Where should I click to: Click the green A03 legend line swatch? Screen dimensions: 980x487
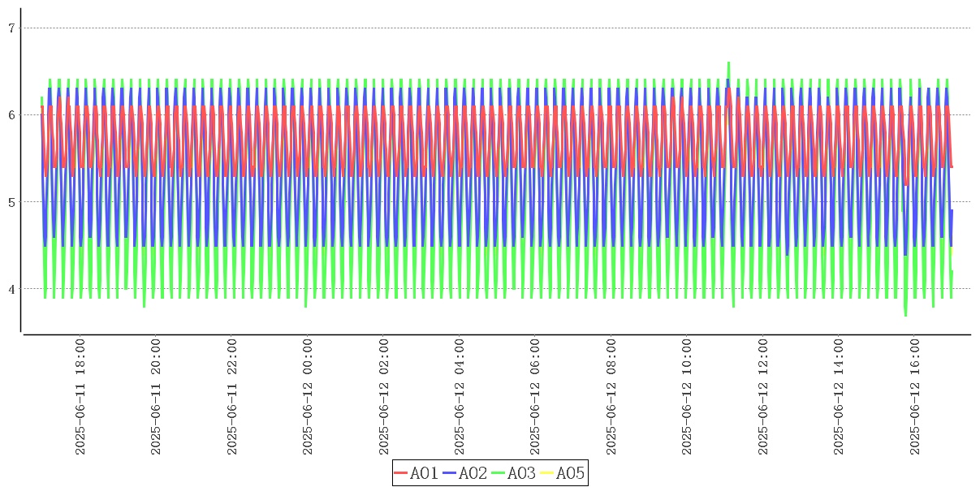coord(499,473)
